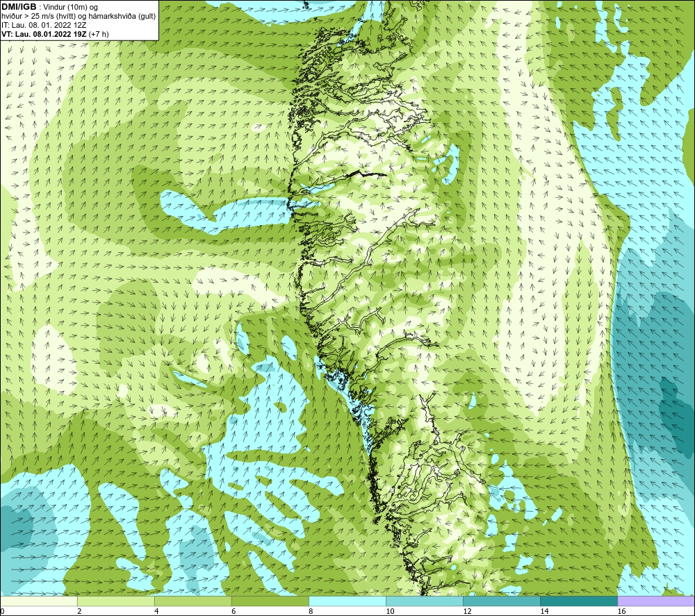Click the dark green 6–8 legend swatch
Image resolution: width=695 pixels, height=616 pixels.
(270, 601)
